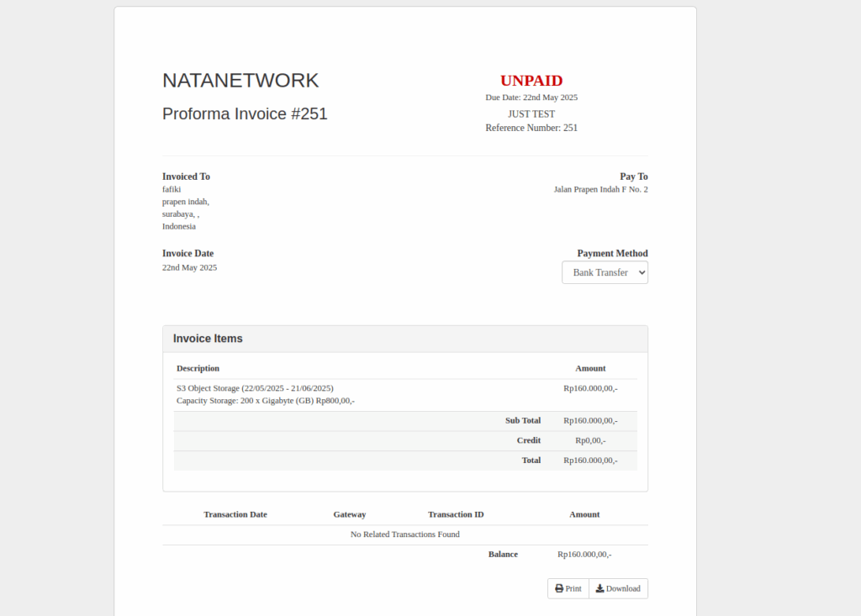Image resolution: width=861 pixels, height=616 pixels.
Task: Click the 'Transaction Date' column header
Action: [235, 514]
